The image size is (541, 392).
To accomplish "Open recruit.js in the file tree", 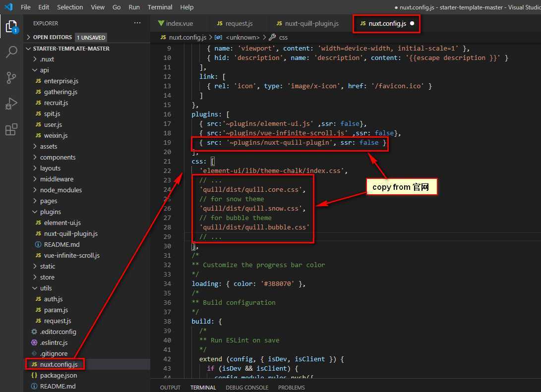I will (x=56, y=103).
